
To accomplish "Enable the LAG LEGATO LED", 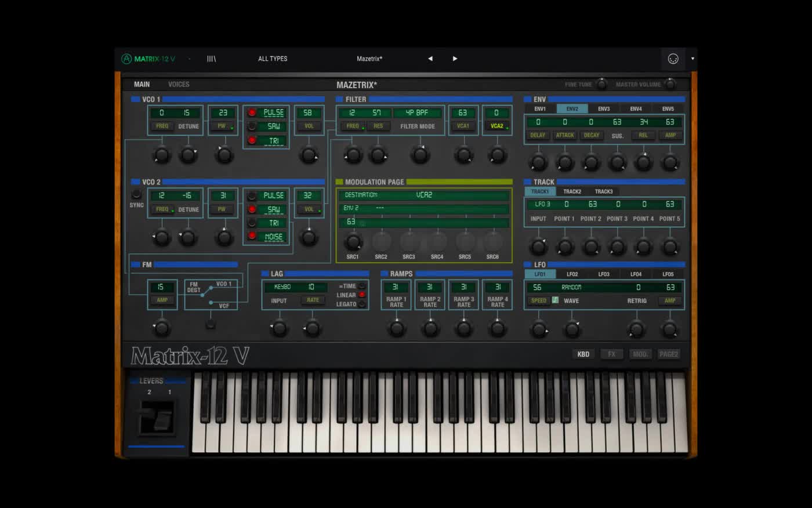I will [362, 304].
